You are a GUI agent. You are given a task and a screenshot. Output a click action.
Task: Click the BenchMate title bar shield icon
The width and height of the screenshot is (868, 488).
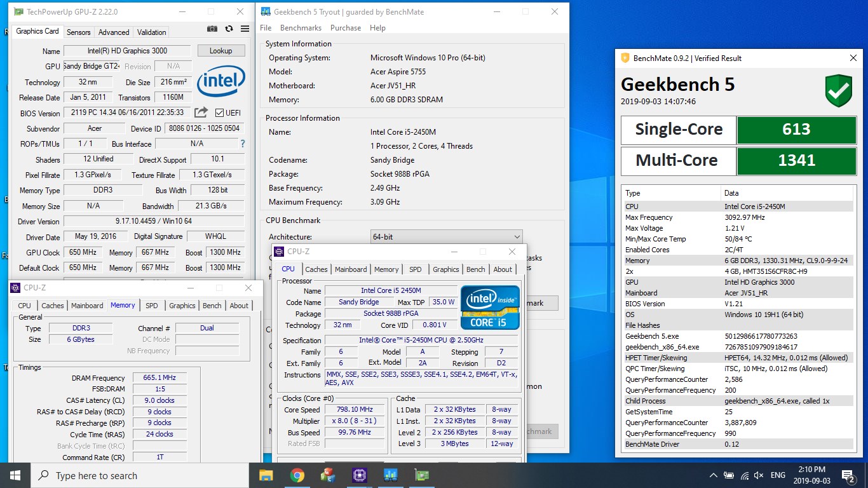click(x=625, y=58)
